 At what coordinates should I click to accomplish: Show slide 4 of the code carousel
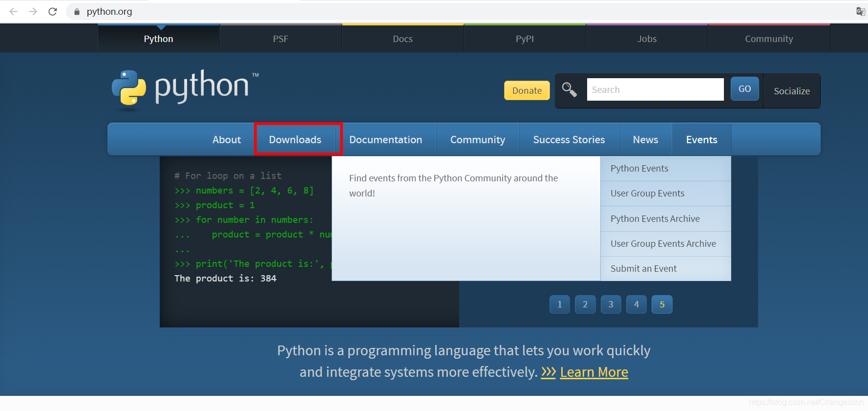[636, 304]
